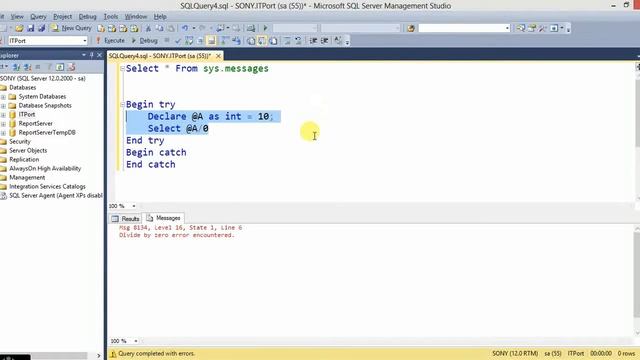Click the Uncomment selected lines icon
Screen dimensions: 640x360
298,40
